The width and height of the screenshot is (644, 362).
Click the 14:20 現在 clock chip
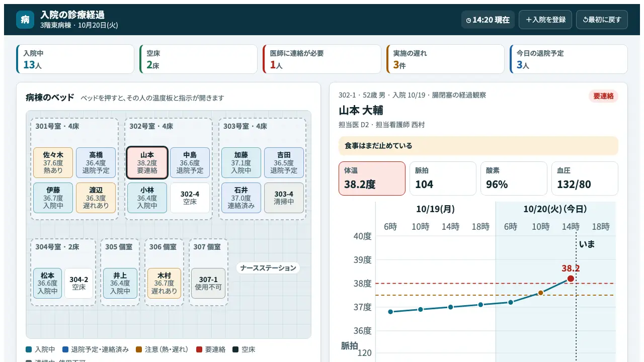(x=488, y=20)
